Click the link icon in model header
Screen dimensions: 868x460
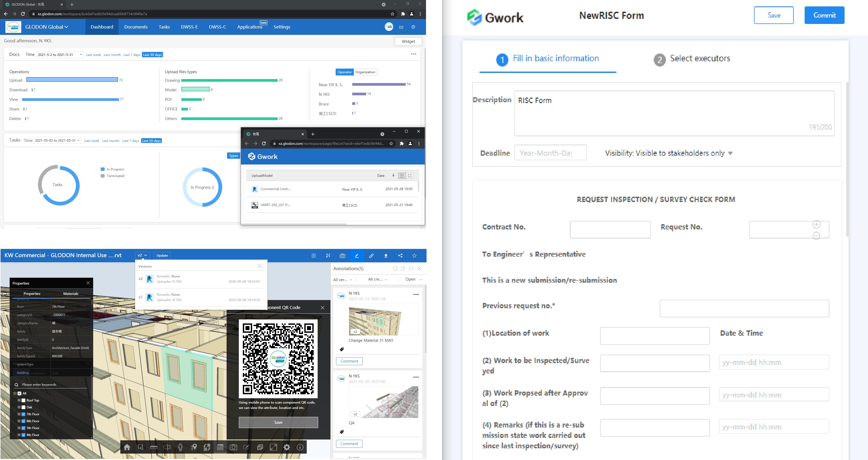371,256
